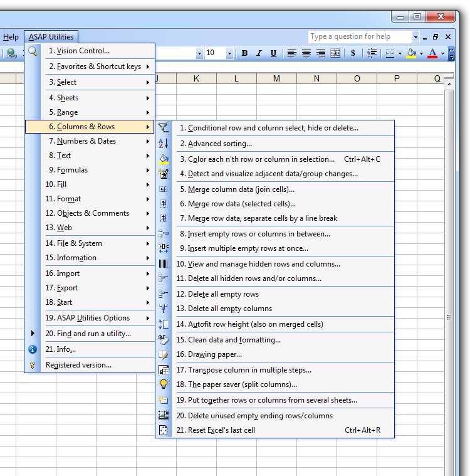Click eraser icon for Clean data and formatting
This screenshot has width=470, height=476.
click(163, 340)
